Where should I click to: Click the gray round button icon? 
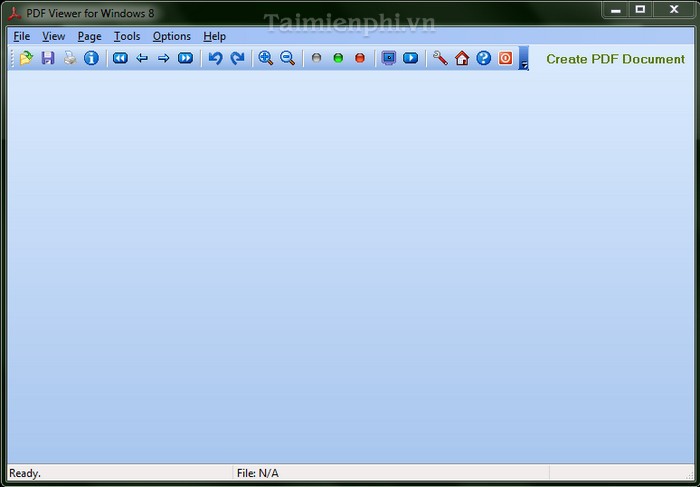coord(317,58)
